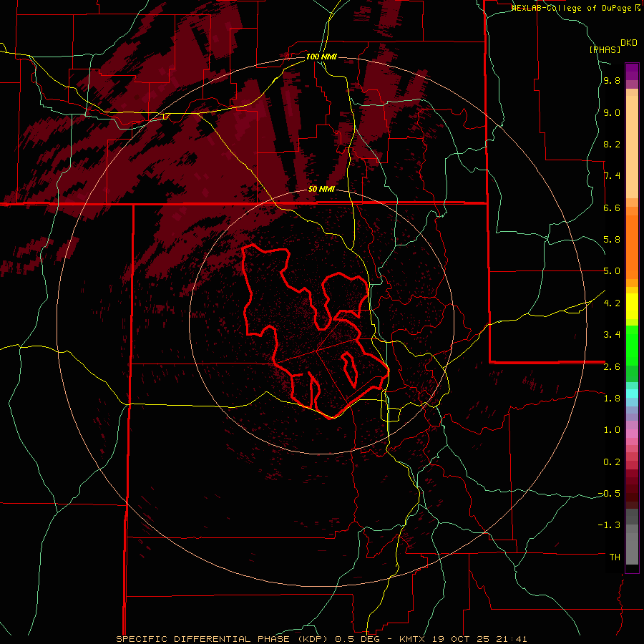Screen dimensions: 644x644
Task: Pick the purple band atop the color scale
Action: click(x=632, y=72)
